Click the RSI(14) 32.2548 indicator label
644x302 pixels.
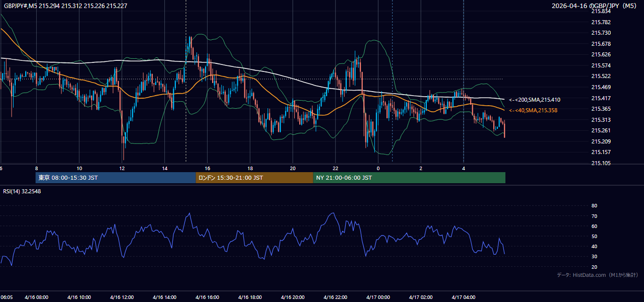coord(22,191)
